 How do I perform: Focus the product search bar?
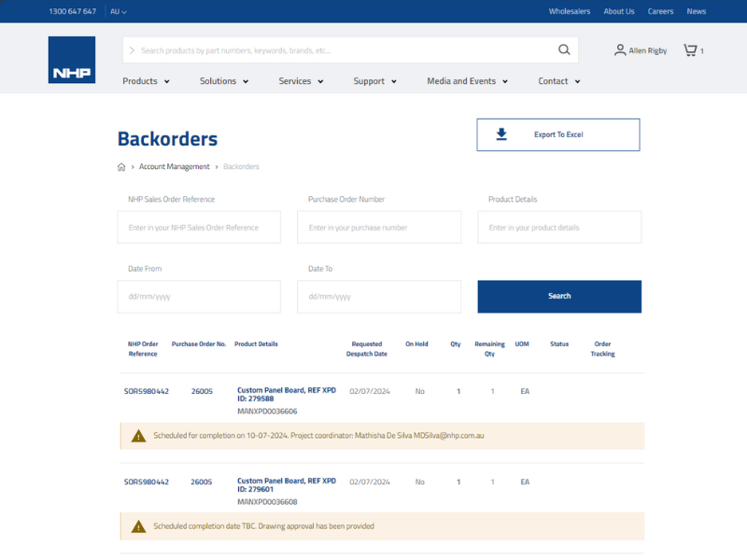click(350, 50)
